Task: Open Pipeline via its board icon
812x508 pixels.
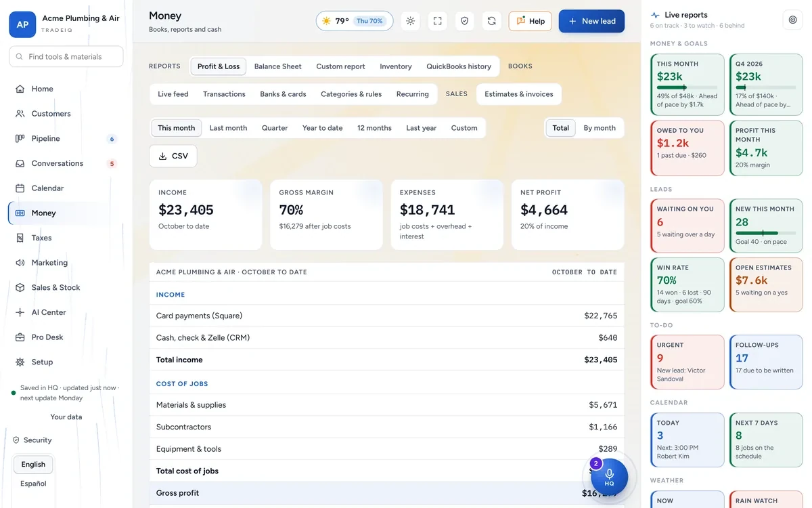Action: pos(20,138)
